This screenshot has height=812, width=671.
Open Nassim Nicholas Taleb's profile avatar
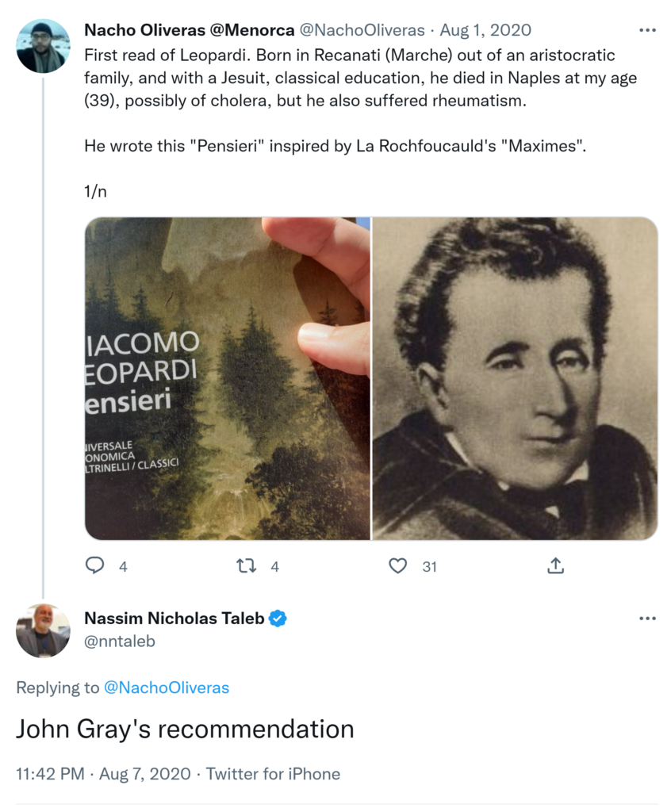(x=43, y=630)
